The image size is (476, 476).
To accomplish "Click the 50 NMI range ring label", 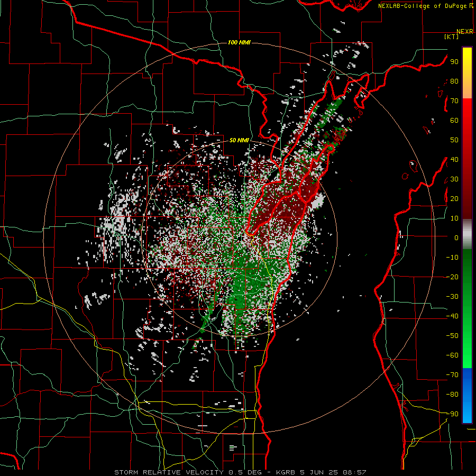I will click(x=239, y=140).
